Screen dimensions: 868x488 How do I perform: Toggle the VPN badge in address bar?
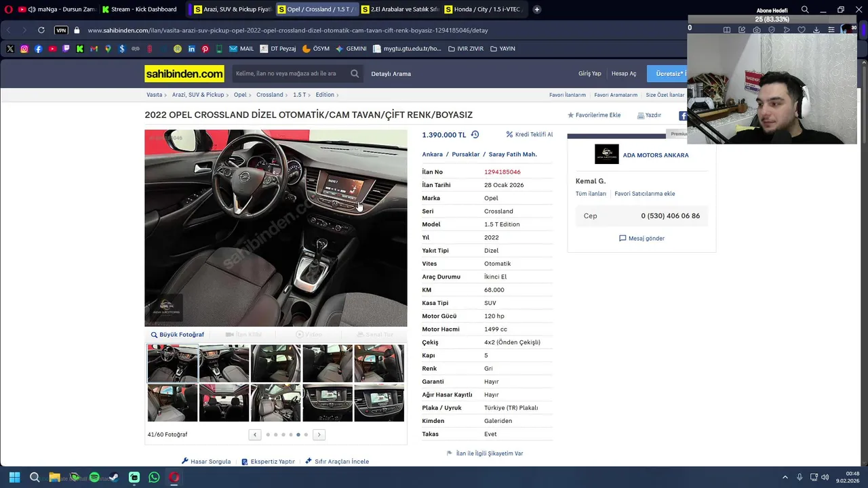61,30
